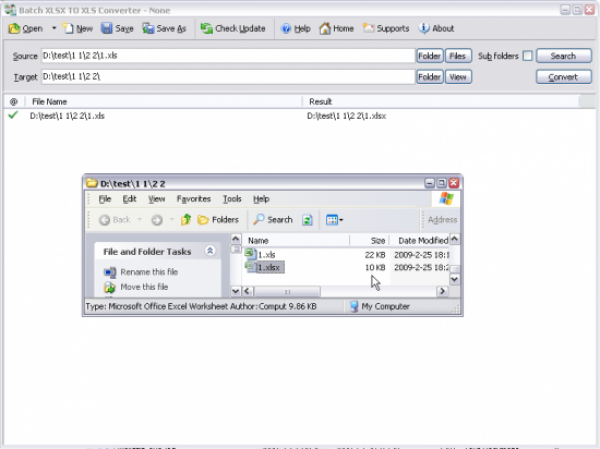Image resolution: width=600 pixels, height=449 pixels.
Task: Click the Result column header
Action: click(x=441, y=102)
